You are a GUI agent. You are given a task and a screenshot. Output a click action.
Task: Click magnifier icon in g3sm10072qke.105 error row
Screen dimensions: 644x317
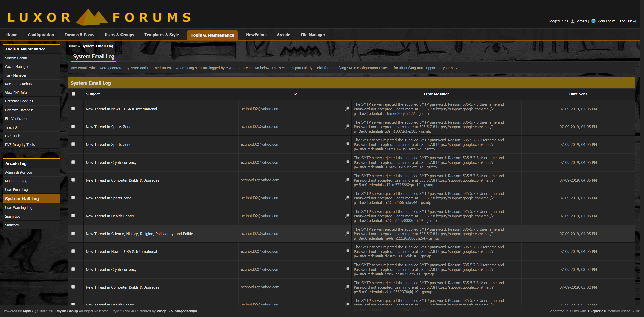pyautogui.click(x=347, y=126)
